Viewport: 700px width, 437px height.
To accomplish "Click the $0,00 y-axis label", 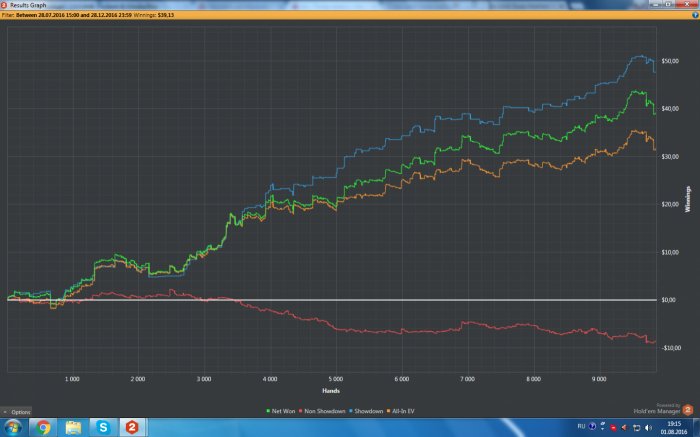I will [x=669, y=300].
